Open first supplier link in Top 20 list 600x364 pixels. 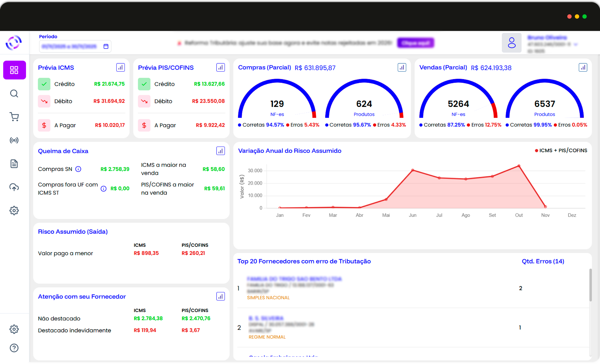[294, 279]
